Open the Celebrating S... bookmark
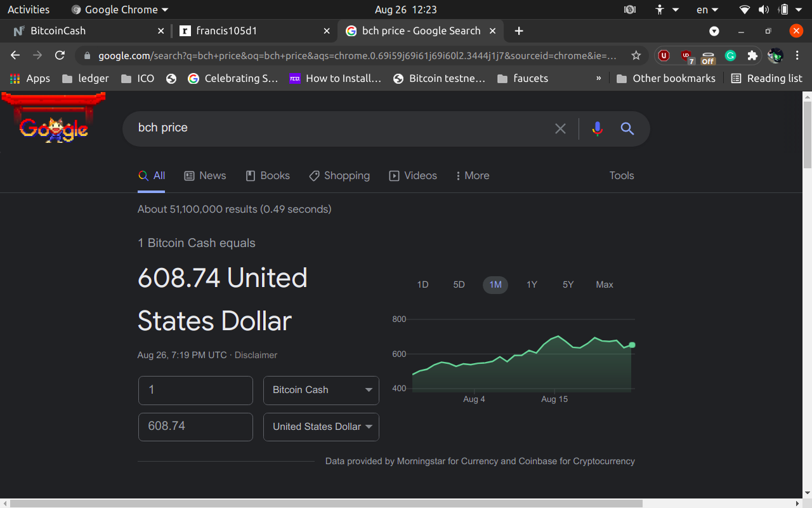 233,79
